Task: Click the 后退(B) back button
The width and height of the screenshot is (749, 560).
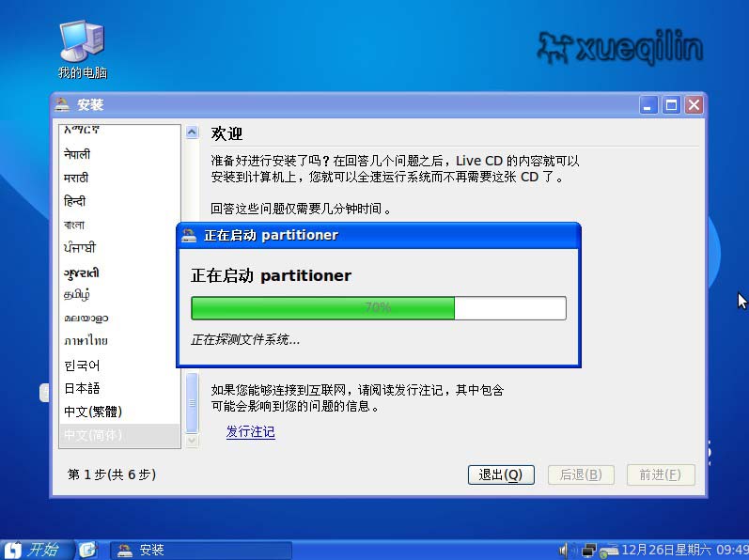Action: [x=581, y=474]
